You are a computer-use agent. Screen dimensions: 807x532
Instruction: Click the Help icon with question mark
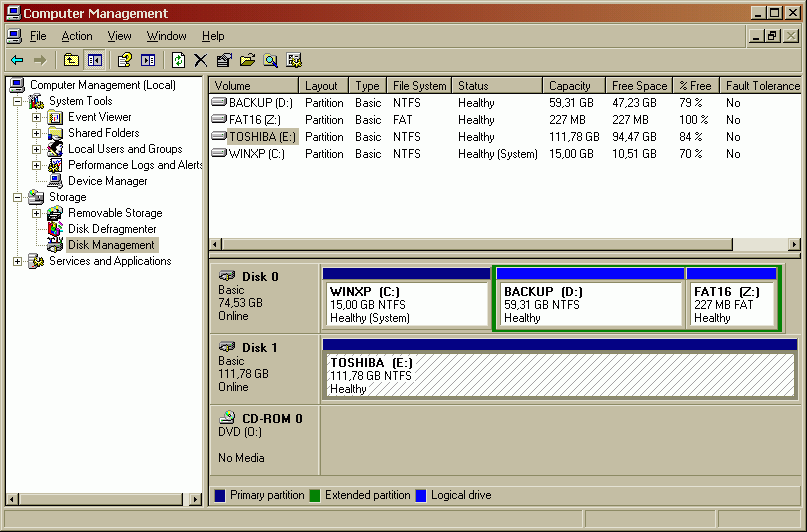point(125,60)
